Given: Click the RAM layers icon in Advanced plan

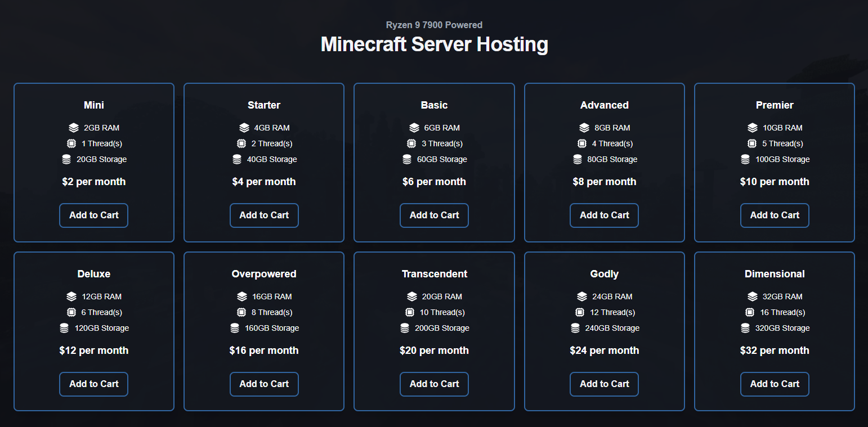Looking at the screenshot, I should point(584,128).
